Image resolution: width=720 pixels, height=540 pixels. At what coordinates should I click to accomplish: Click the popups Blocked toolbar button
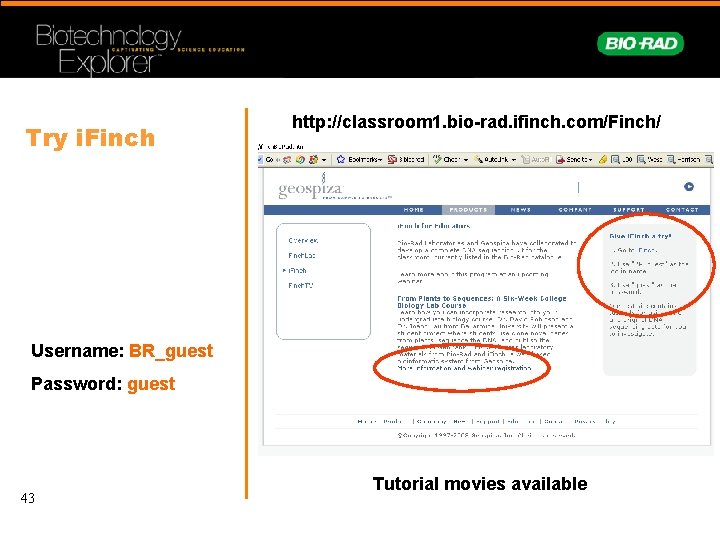[406, 159]
